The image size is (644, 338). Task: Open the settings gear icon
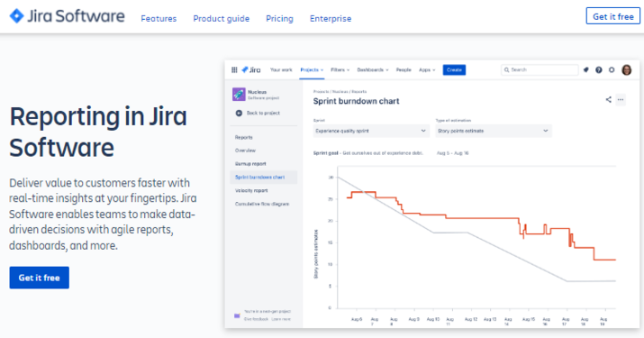click(612, 70)
